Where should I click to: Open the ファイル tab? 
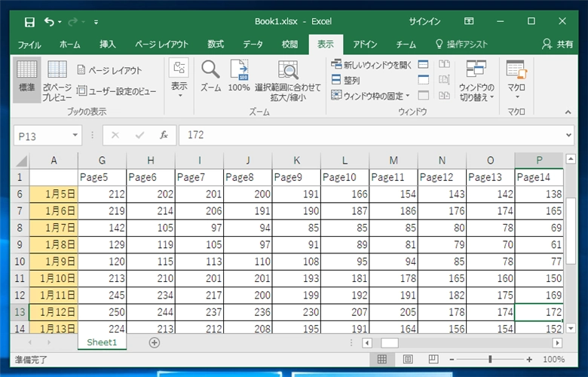click(x=29, y=44)
